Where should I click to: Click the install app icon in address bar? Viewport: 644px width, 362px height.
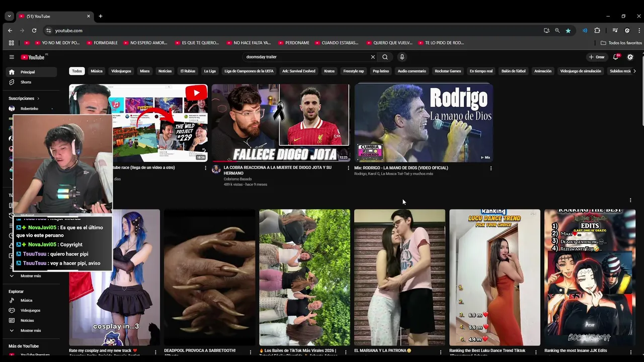[546, 31]
